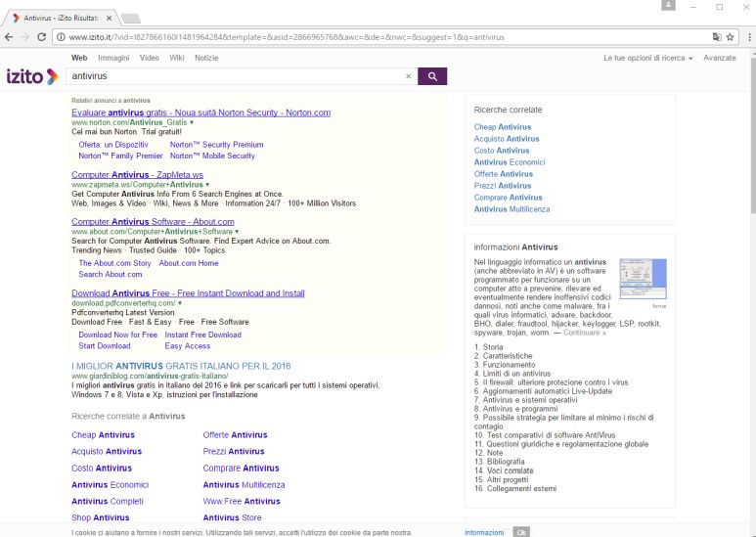
Task: Bookmark the page with the star icon
Action: [730, 37]
